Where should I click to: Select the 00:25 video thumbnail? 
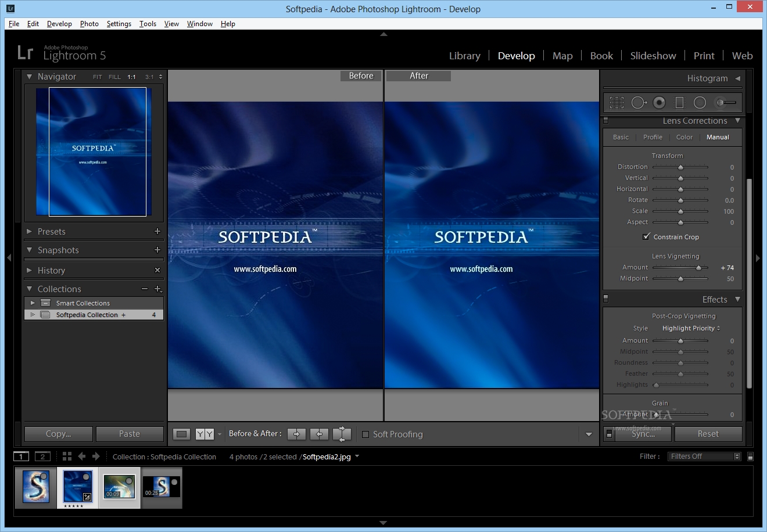162,487
